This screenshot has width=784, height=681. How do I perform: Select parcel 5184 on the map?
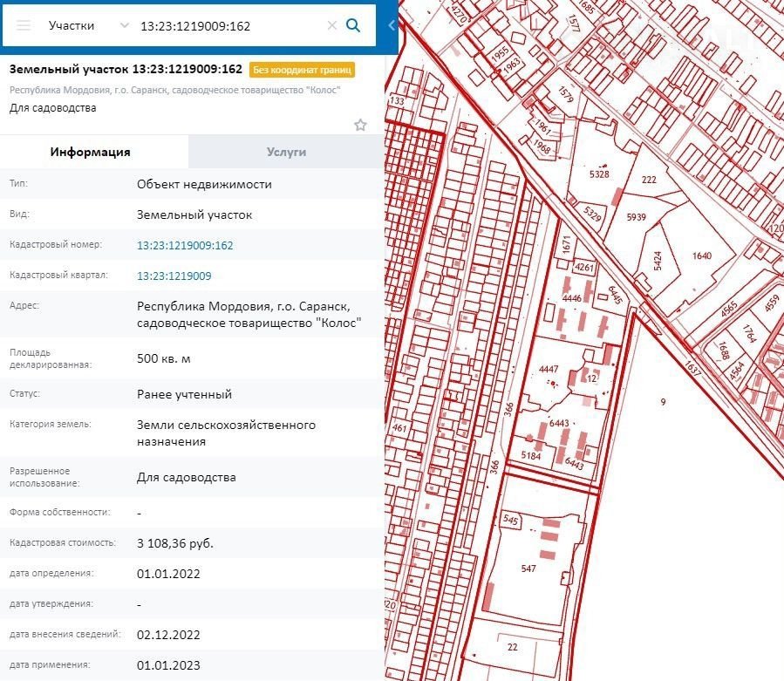click(529, 456)
